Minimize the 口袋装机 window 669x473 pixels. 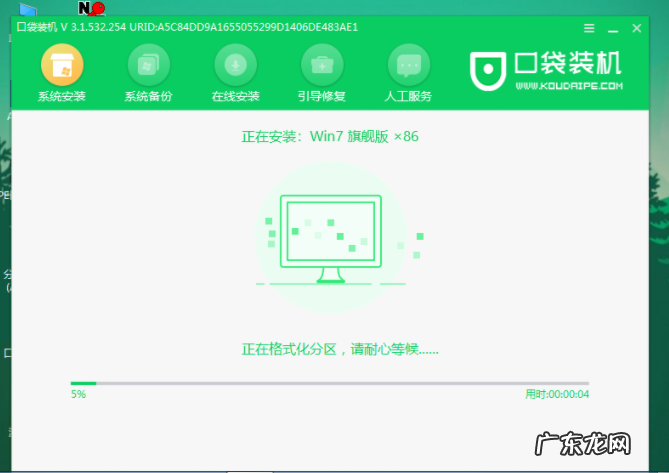[x=613, y=31]
